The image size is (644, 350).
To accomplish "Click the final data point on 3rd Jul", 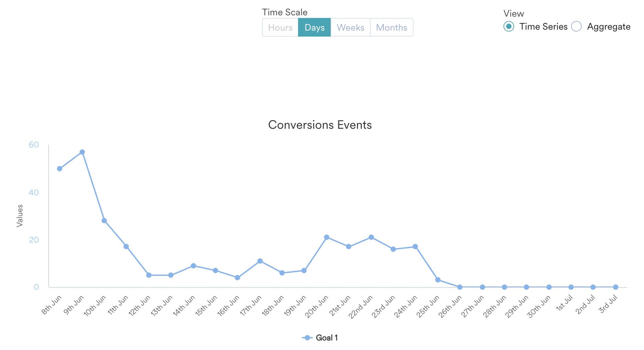I will pos(615,287).
